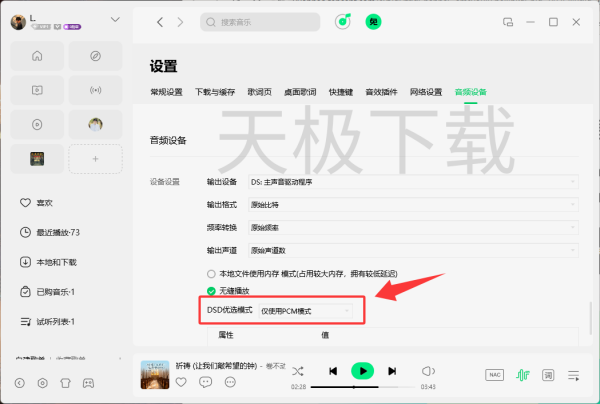Viewport: 600px width, 404px height.
Task: Open the home page sidebar icon
Action: 37,56
